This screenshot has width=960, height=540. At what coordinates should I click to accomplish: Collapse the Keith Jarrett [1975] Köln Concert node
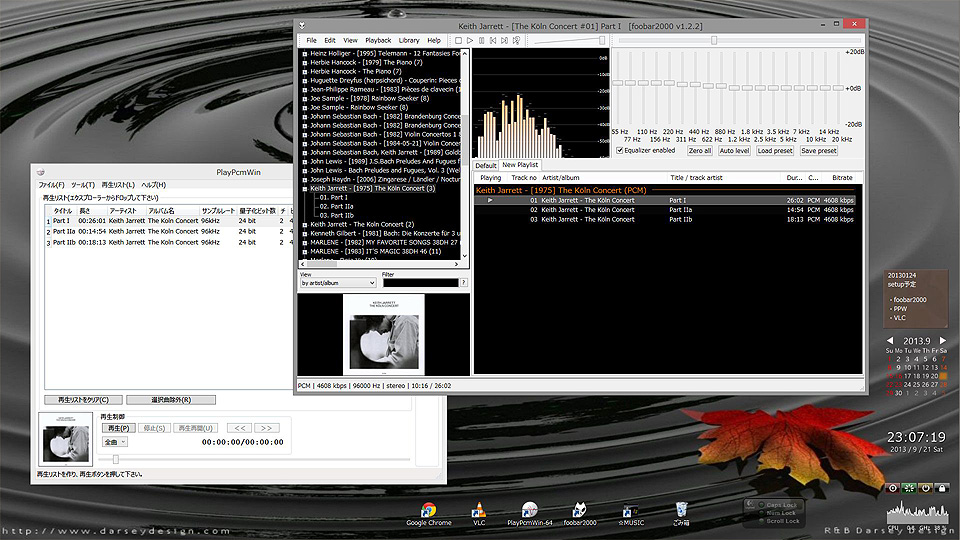click(304, 188)
